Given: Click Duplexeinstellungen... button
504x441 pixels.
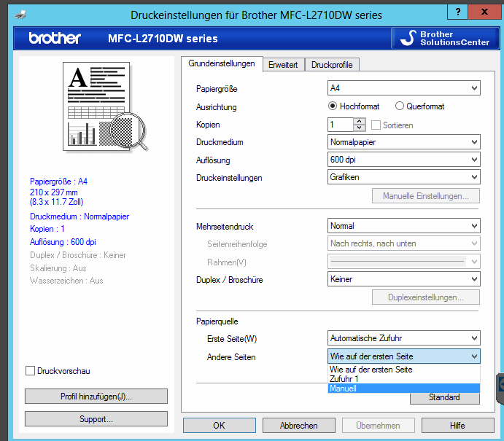Looking at the screenshot, I should tap(425, 297).
